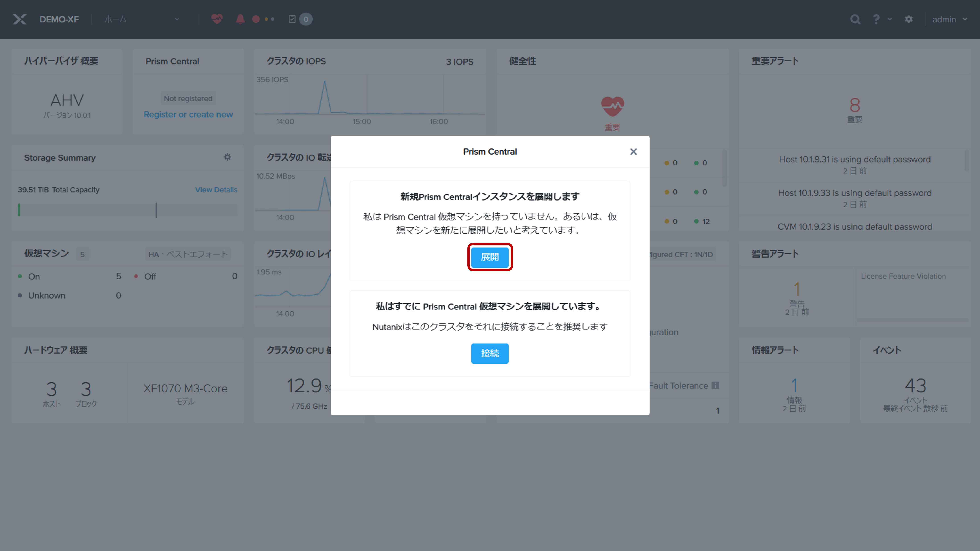This screenshot has width=980, height=551.
Task: Click the Storage Summary gear icon
Action: pyautogui.click(x=227, y=157)
